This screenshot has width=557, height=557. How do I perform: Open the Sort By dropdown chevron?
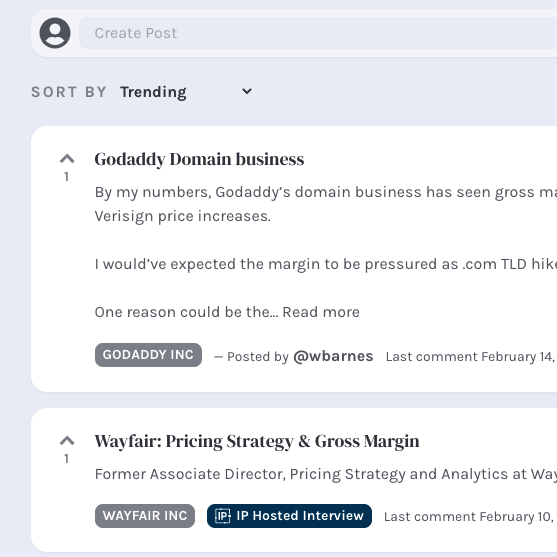coord(247,91)
